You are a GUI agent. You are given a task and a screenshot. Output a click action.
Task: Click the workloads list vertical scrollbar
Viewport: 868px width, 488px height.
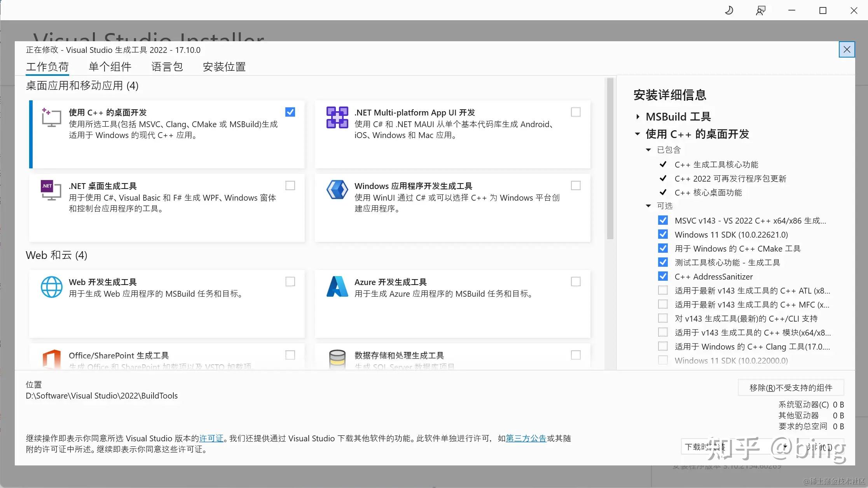pos(610,159)
